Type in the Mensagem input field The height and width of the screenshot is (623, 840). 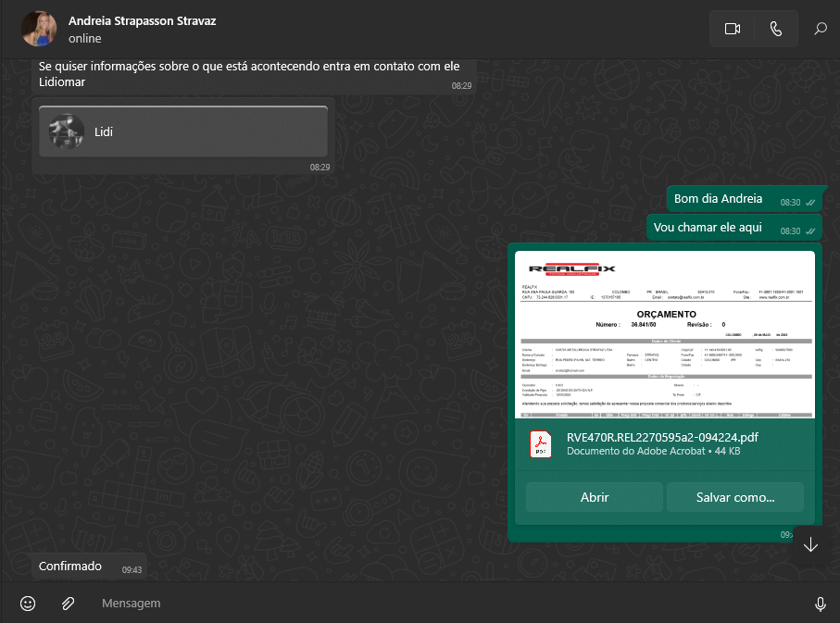coord(445,604)
